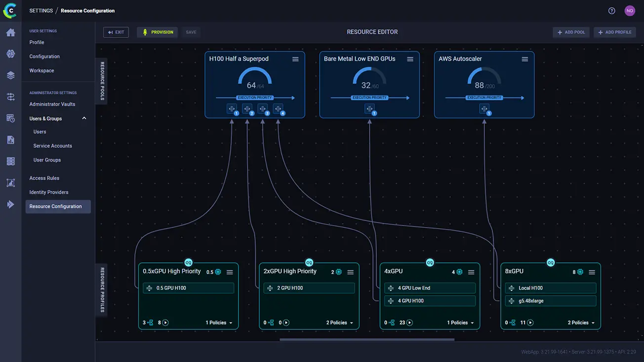
Task: Collapse the Users & Groups section
Action: point(84,118)
